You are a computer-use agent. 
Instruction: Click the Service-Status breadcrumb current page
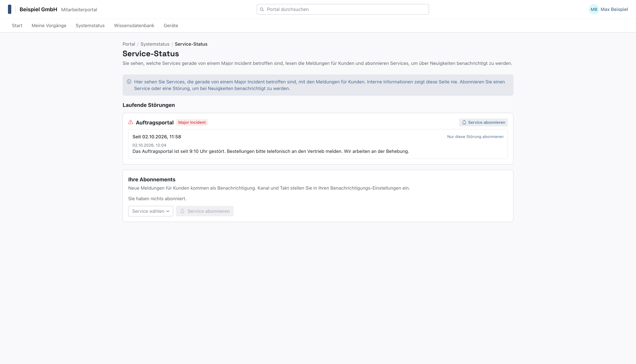(191, 44)
